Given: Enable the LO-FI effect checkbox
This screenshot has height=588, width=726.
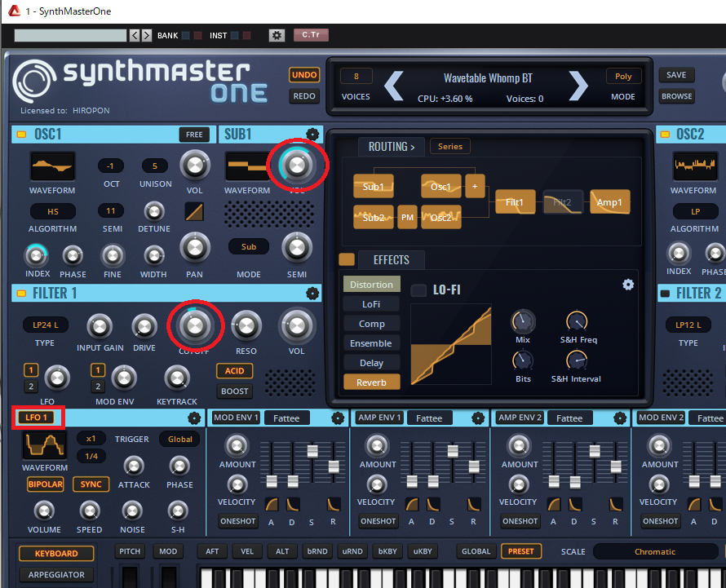Looking at the screenshot, I should [x=418, y=290].
